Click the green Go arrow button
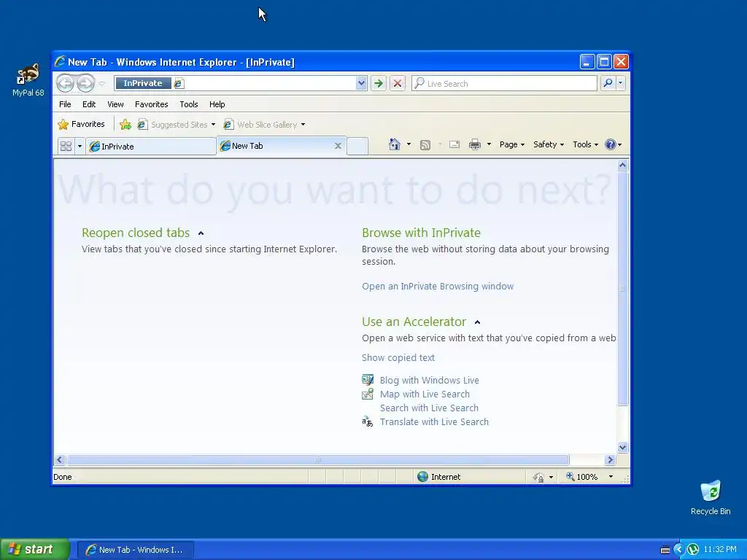This screenshot has height=560, width=747. coord(379,83)
